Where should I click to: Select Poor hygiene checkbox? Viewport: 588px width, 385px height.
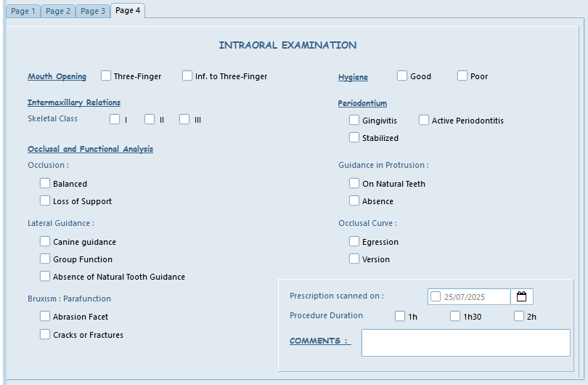pyautogui.click(x=462, y=76)
